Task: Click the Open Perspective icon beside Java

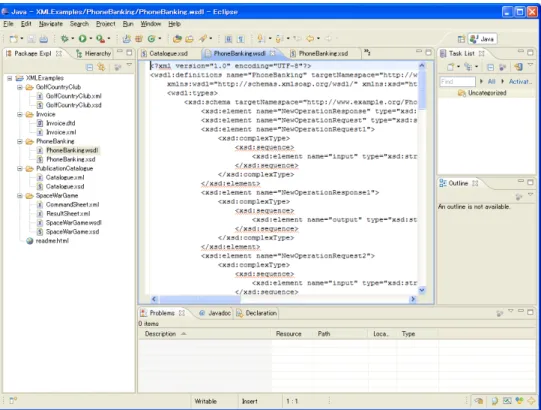Action: [461, 39]
